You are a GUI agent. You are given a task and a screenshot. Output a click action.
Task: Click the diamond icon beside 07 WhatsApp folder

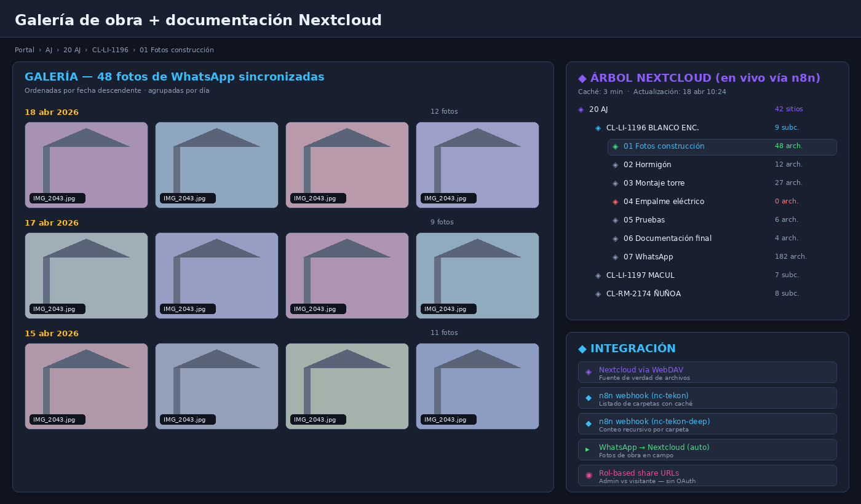point(615,257)
